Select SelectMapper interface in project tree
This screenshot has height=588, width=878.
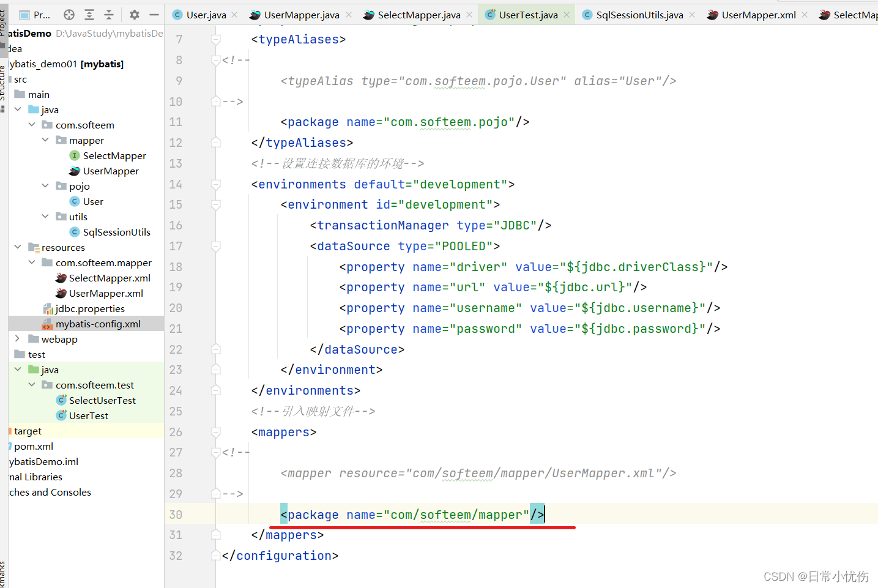(114, 155)
